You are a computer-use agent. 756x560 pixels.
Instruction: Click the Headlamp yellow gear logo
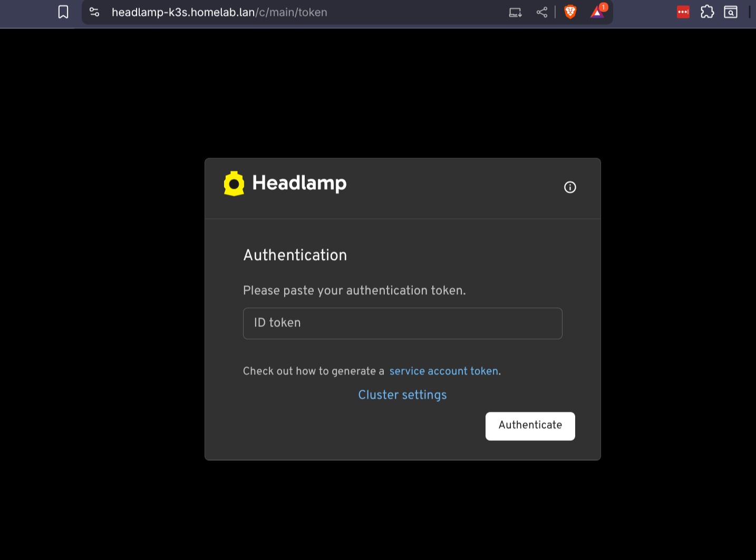tap(234, 184)
